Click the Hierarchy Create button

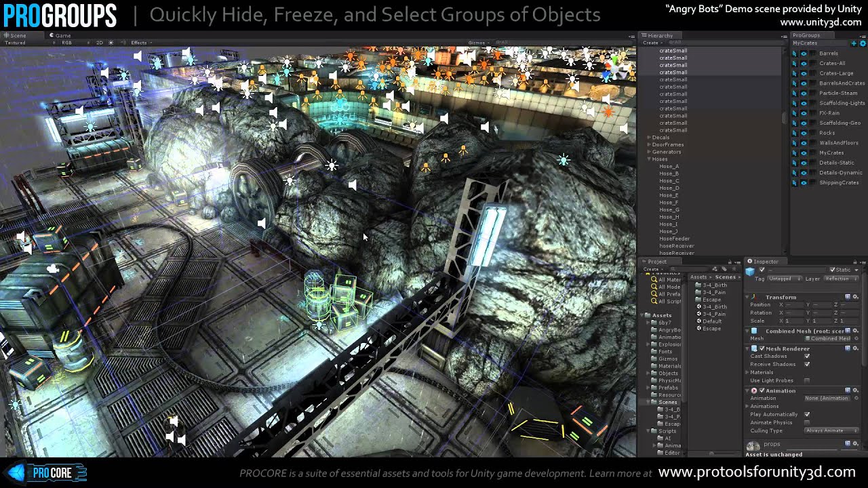point(651,43)
